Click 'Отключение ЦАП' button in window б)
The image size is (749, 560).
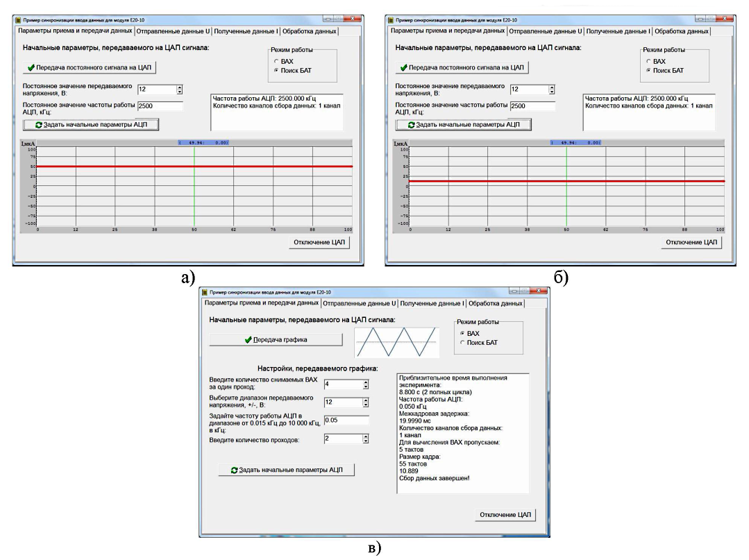tap(691, 242)
